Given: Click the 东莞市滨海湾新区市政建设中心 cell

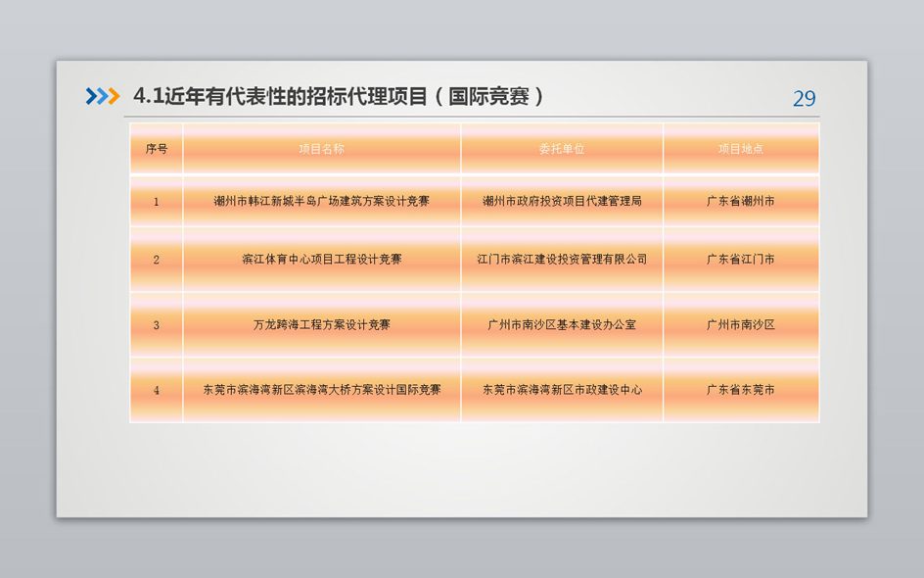Looking at the screenshot, I should (x=562, y=390).
